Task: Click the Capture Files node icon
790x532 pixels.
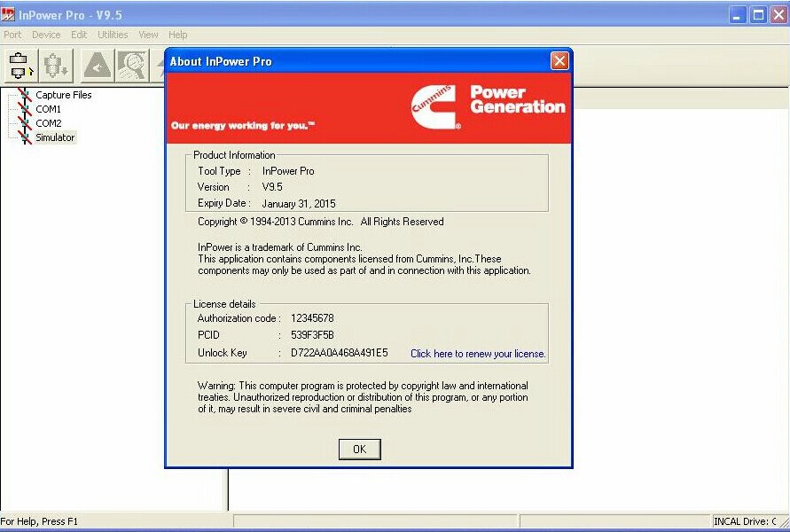Action: pos(24,94)
